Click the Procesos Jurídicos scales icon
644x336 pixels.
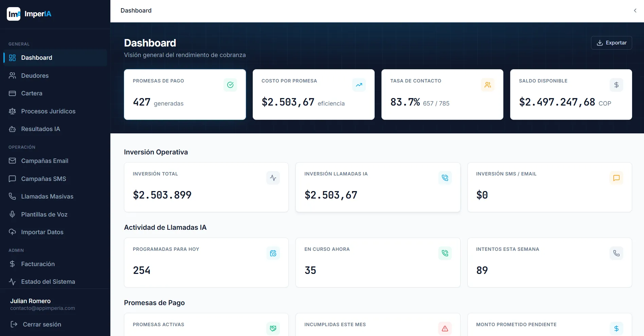12,111
